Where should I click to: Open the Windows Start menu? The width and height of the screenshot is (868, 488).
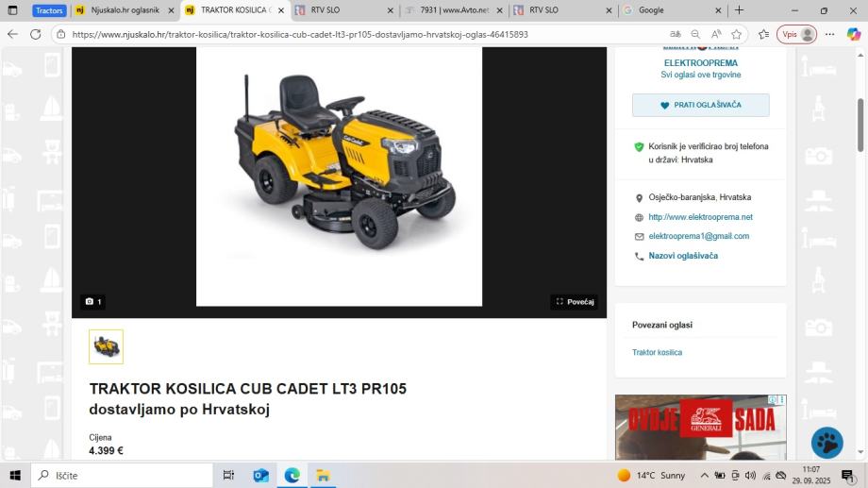[x=15, y=476]
